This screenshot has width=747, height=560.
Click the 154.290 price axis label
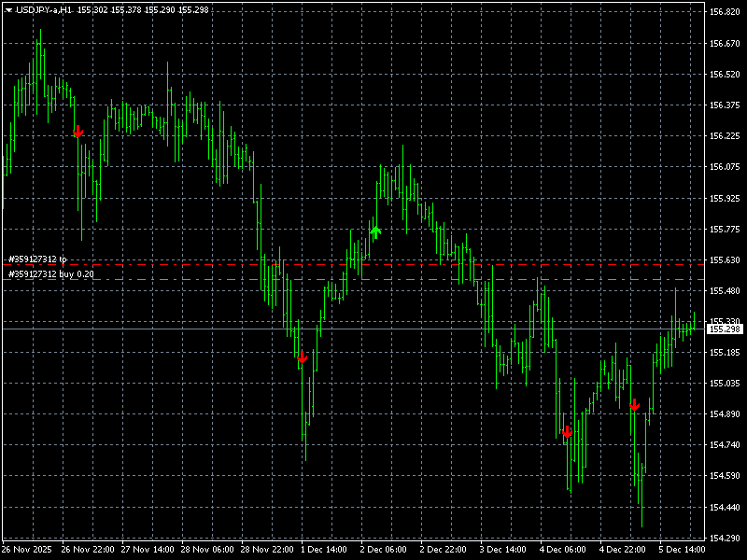(x=725, y=538)
